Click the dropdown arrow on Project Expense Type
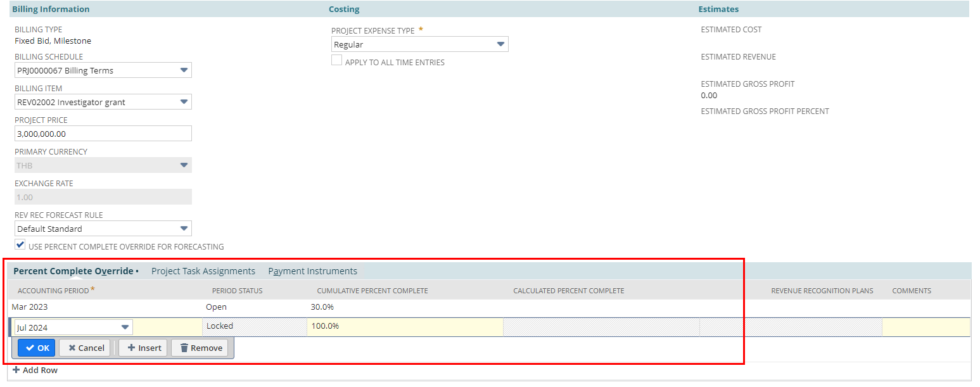980x387 pixels. [501, 44]
